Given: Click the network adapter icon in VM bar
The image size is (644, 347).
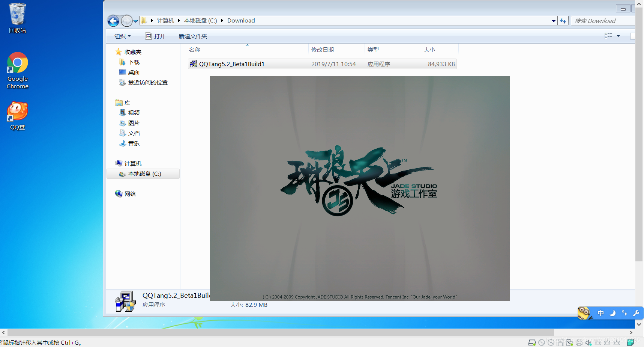Looking at the screenshot, I should [x=569, y=342].
